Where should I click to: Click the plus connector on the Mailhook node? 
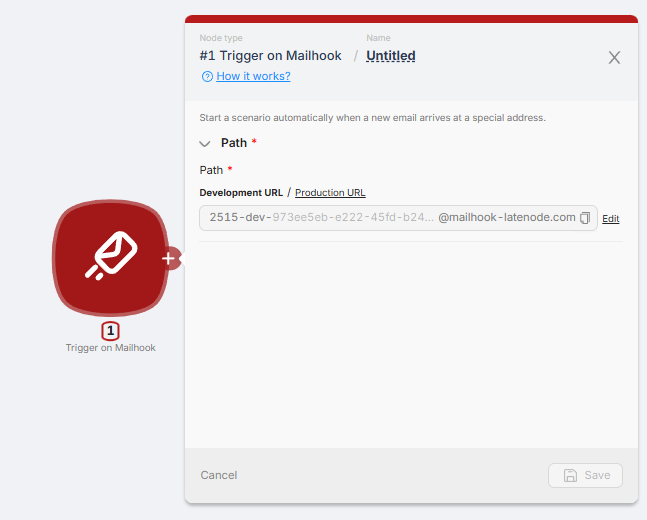168,258
